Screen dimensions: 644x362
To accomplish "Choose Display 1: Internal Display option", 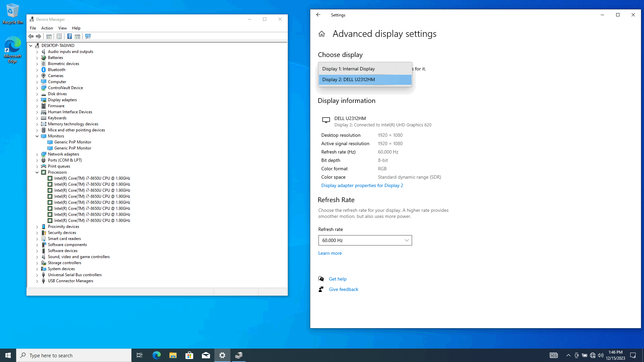I will click(x=365, y=69).
